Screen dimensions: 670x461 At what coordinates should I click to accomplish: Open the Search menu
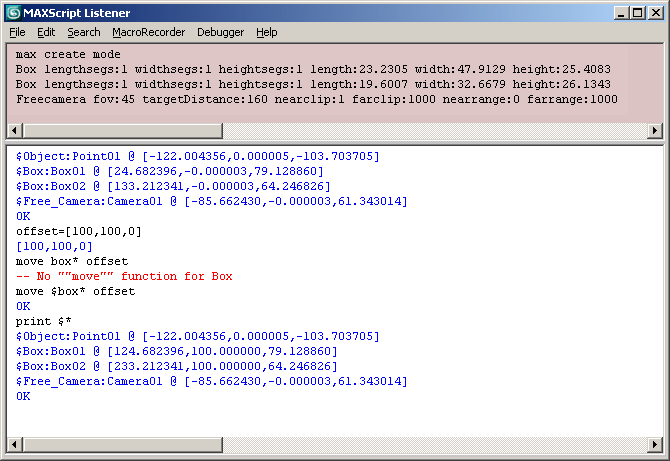(84, 32)
